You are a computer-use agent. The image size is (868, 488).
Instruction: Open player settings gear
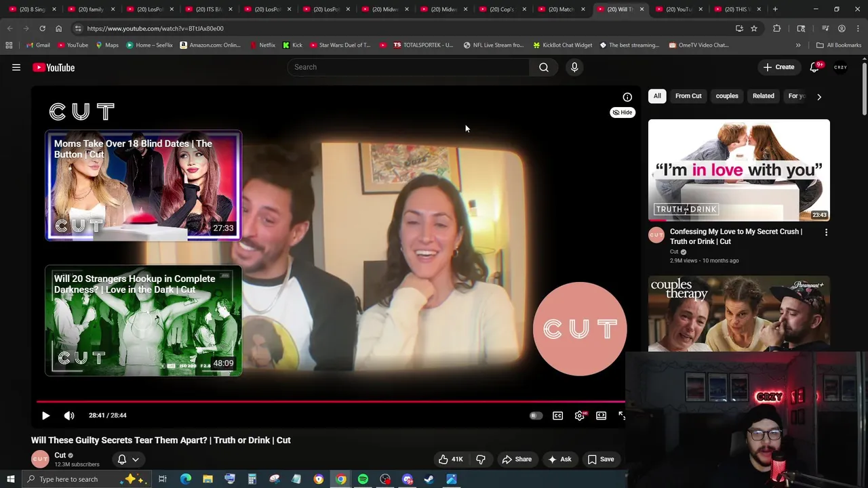coord(580,415)
